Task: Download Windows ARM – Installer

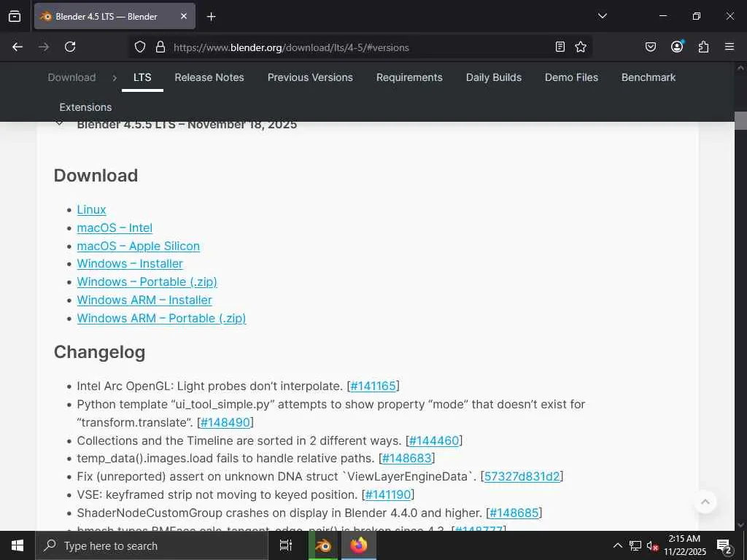Action: 144,300
